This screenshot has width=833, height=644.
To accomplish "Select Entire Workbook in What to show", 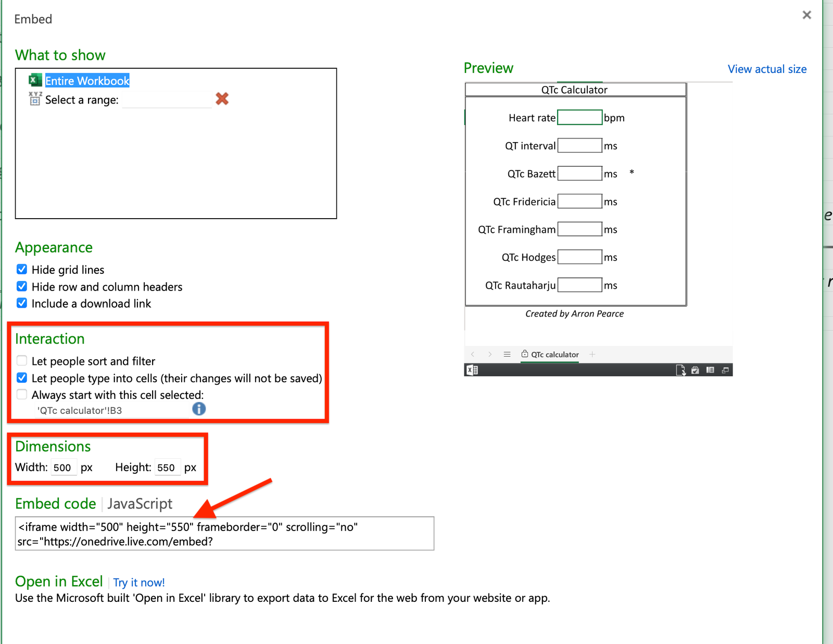I will 87,81.
